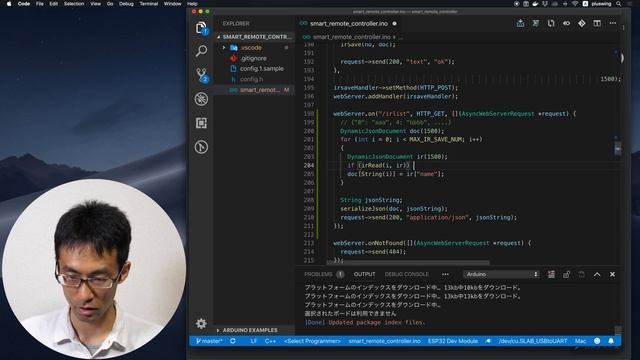This screenshot has width=640, height=360.
Task: Open the panel's extra views ellipsis
Action: coord(445,274)
